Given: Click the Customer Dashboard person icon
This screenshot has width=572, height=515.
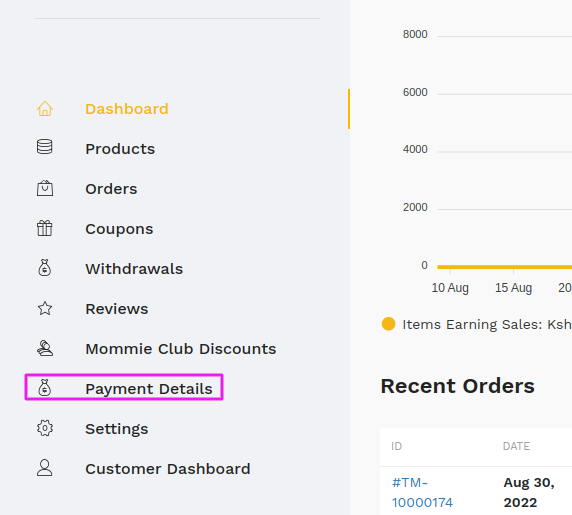Looking at the screenshot, I should pos(45,468).
